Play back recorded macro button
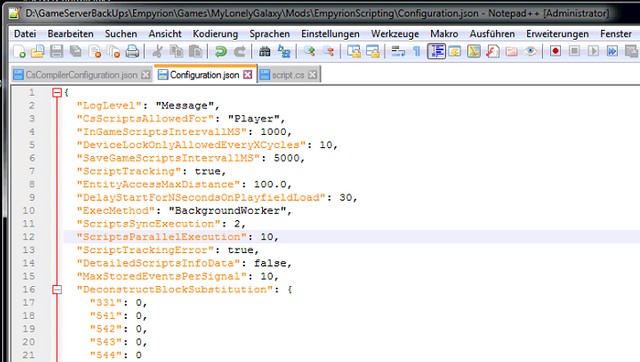This screenshot has width=640, height=362. click(593, 51)
